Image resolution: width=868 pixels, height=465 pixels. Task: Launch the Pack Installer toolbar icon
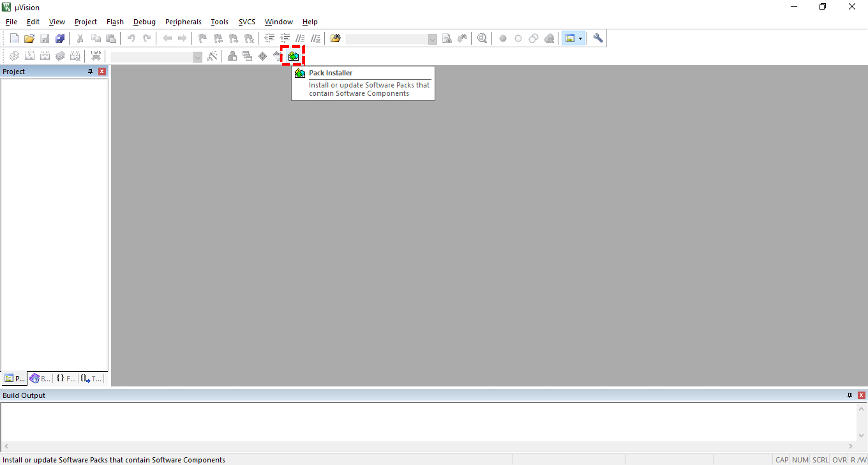pyautogui.click(x=294, y=56)
